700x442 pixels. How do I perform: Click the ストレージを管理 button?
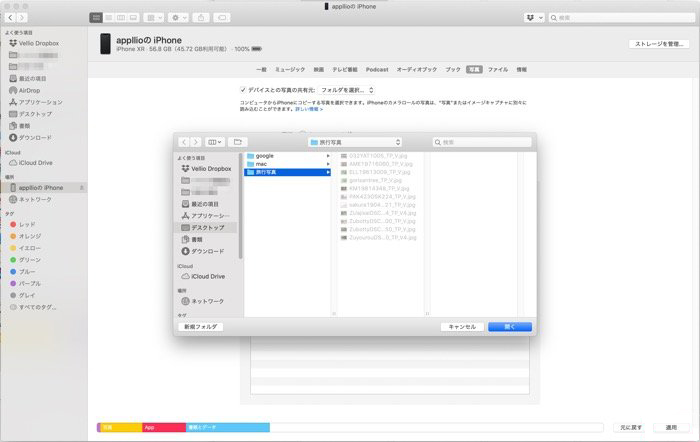tap(659, 44)
